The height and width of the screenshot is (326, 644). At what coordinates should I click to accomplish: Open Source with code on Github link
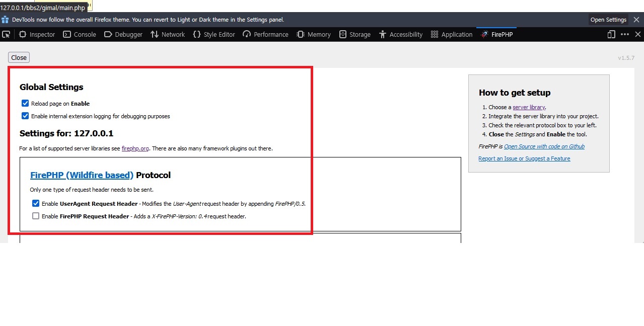pos(544,146)
